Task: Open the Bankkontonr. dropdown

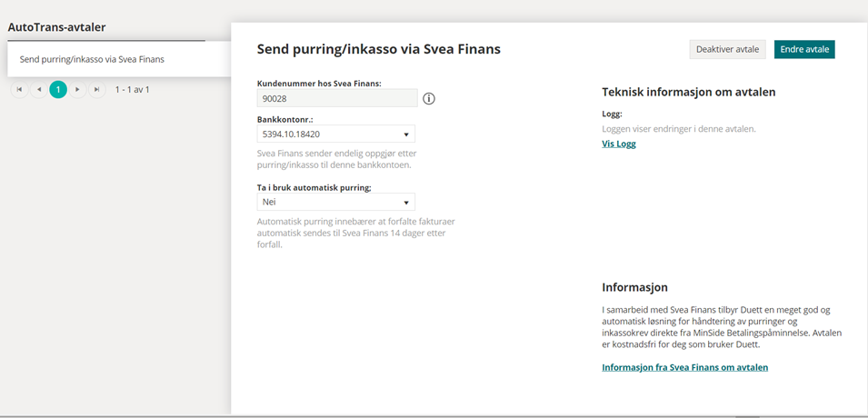Action: [x=336, y=134]
